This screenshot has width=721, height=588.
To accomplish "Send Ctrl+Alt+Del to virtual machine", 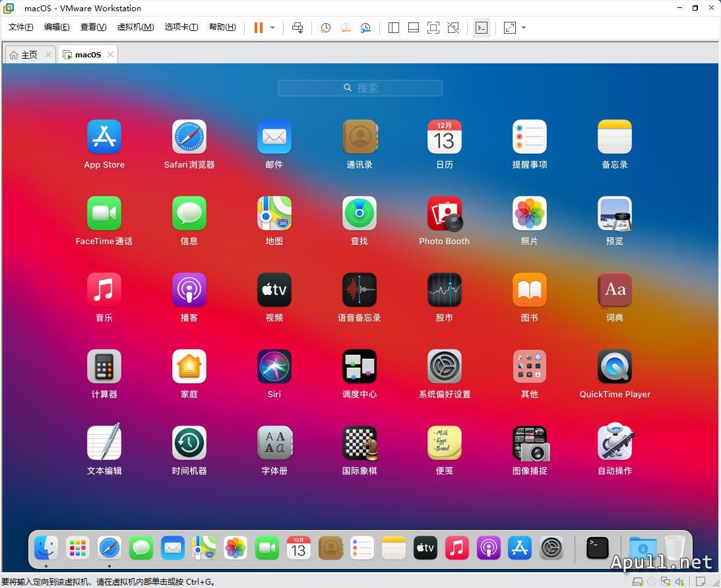I will (x=298, y=28).
